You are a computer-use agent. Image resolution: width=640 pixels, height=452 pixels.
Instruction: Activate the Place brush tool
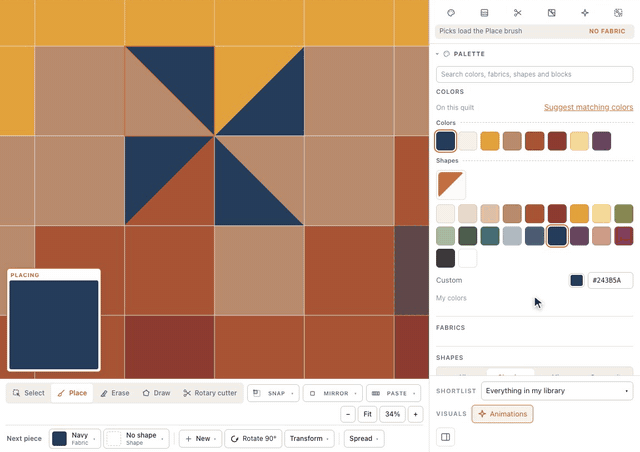72,393
